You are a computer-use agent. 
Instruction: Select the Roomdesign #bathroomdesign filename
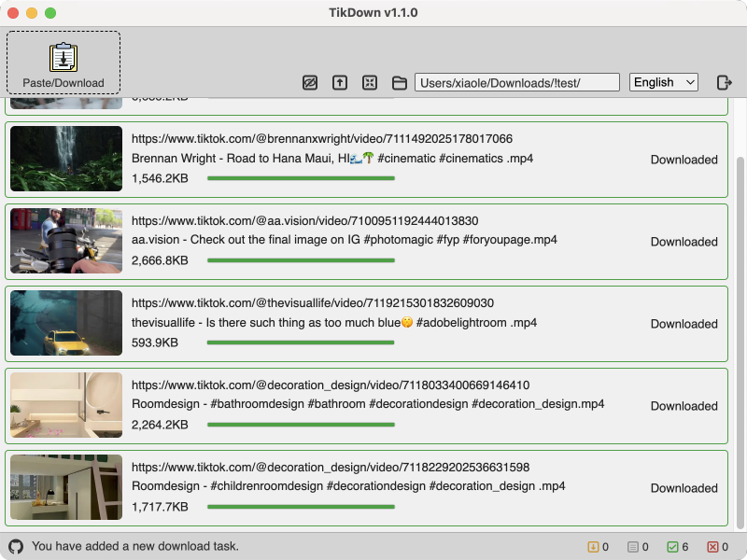coord(368,404)
